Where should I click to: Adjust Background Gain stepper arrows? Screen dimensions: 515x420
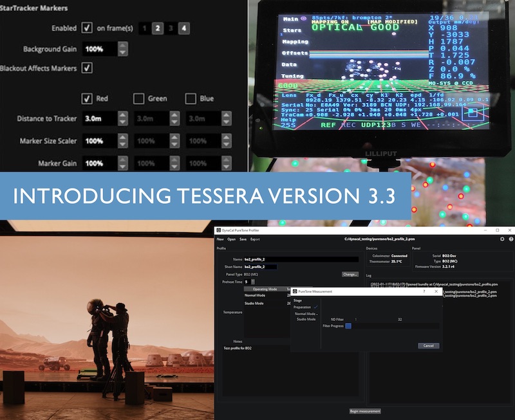123,49
